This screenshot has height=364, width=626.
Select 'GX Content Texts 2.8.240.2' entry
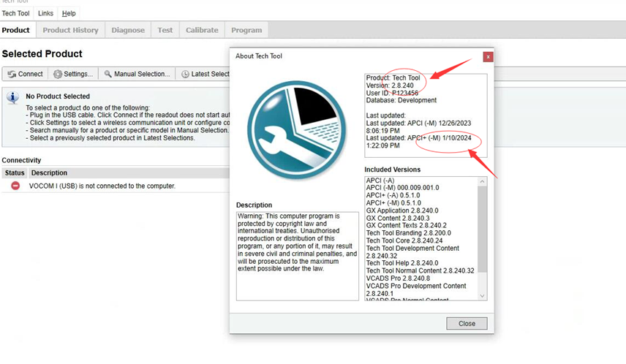[x=407, y=226]
